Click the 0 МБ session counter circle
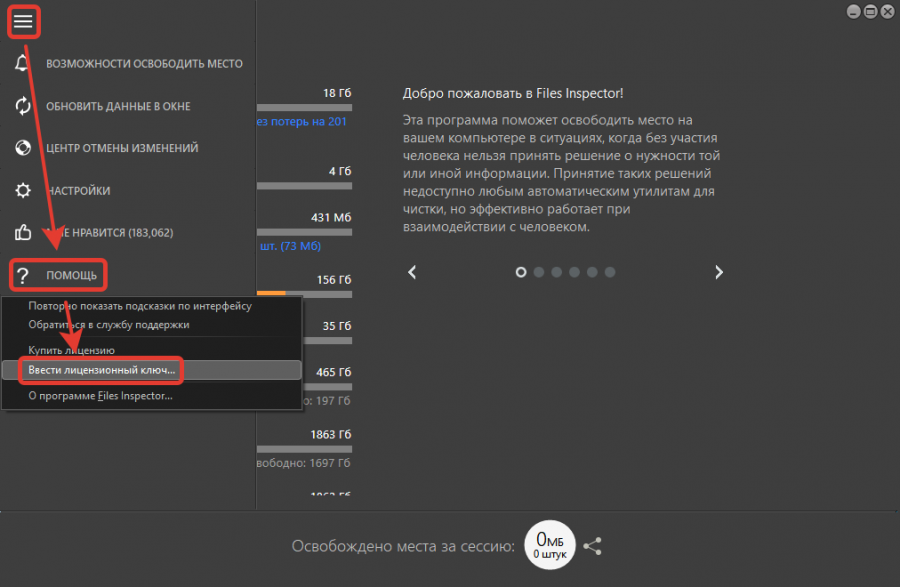Viewport: 900px width, 587px height. point(550,545)
